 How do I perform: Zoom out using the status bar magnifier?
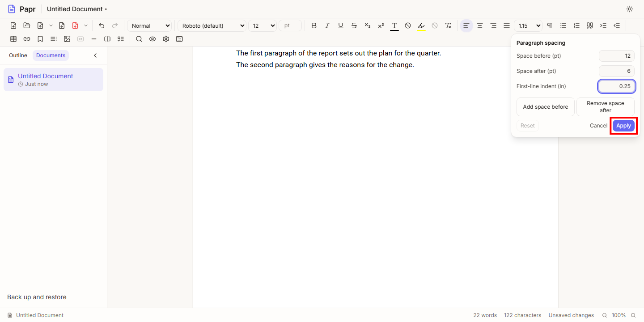[605, 315]
